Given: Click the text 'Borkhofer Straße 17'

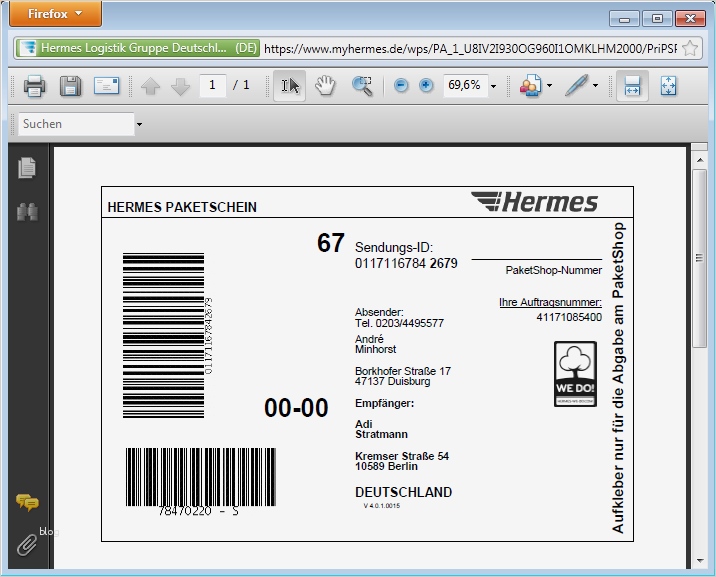Looking at the screenshot, I should tap(403, 371).
